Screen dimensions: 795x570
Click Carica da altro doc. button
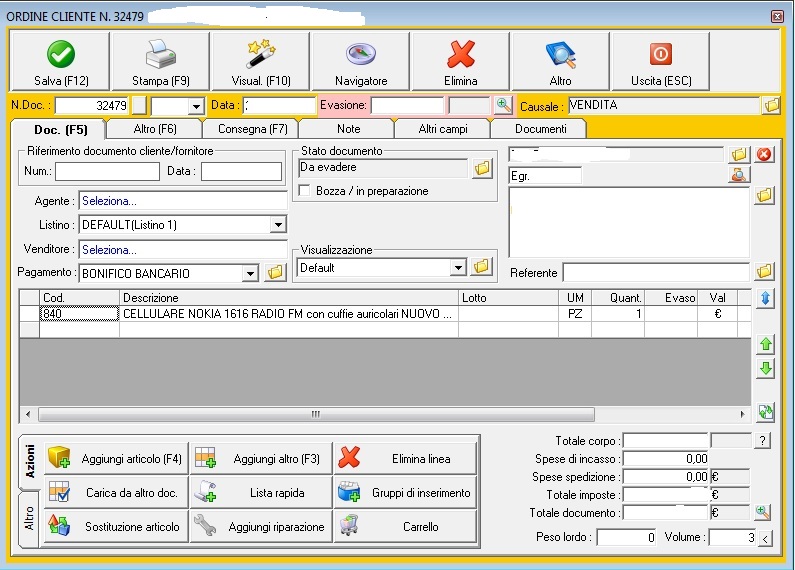pos(117,492)
